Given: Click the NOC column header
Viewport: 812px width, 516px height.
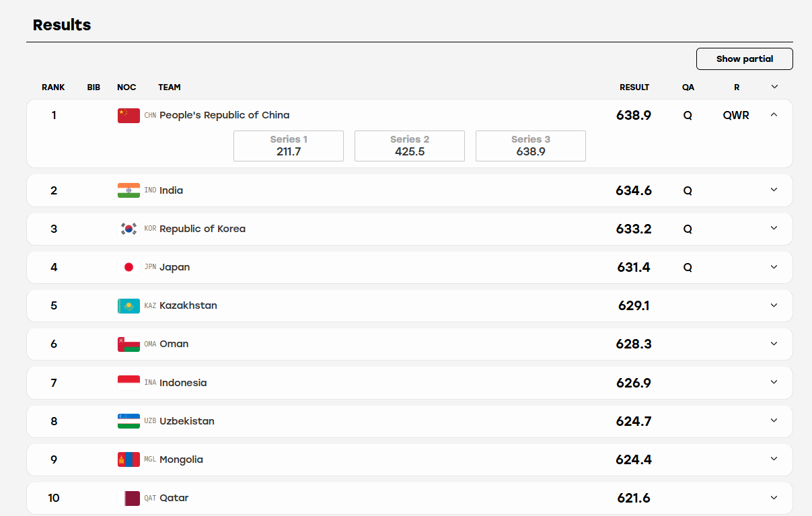Looking at the screenshot, I should 126,87.
